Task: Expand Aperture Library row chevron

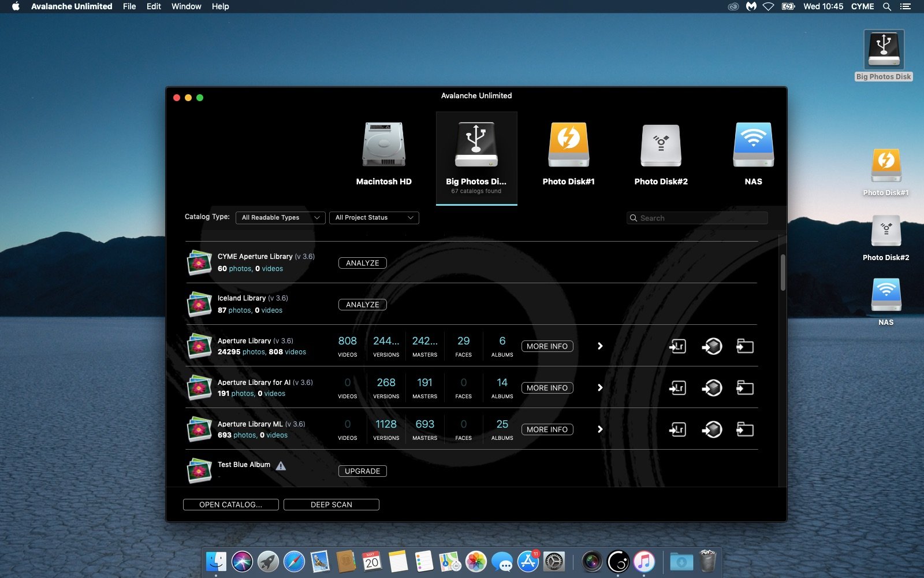Action: pyautogui.click(x=600, y=346)
